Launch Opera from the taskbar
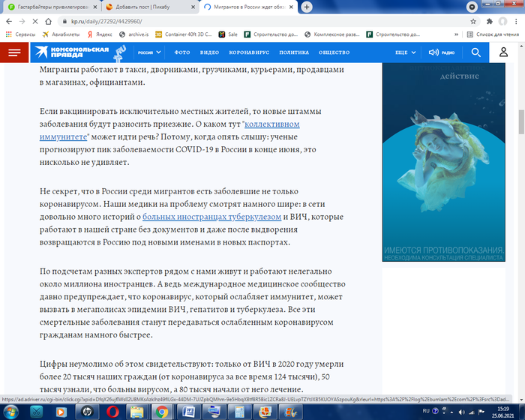This screenshot has width=525, height=420. pyautogui.click(x=112, y=412)
